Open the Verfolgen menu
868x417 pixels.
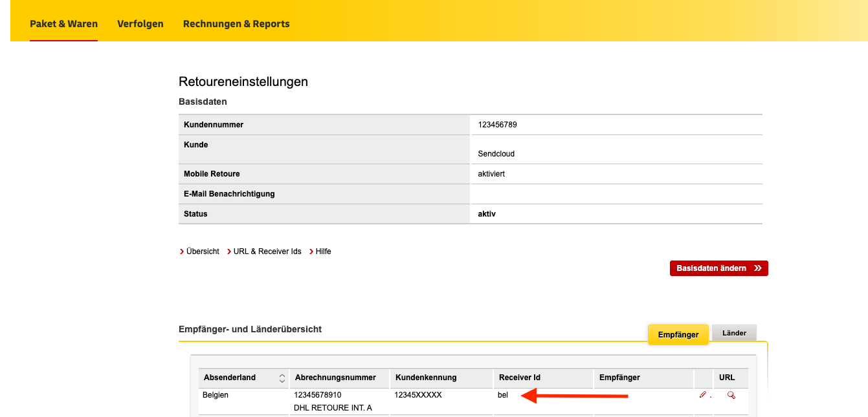140,23
